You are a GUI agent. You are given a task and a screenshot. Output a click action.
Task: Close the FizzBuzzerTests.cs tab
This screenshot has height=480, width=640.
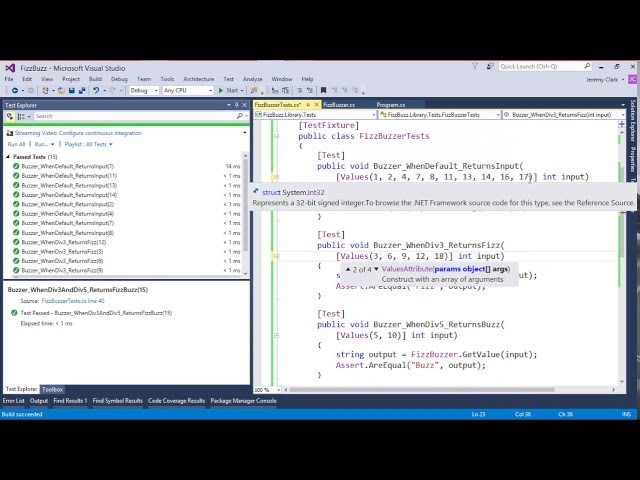[316, 105]
